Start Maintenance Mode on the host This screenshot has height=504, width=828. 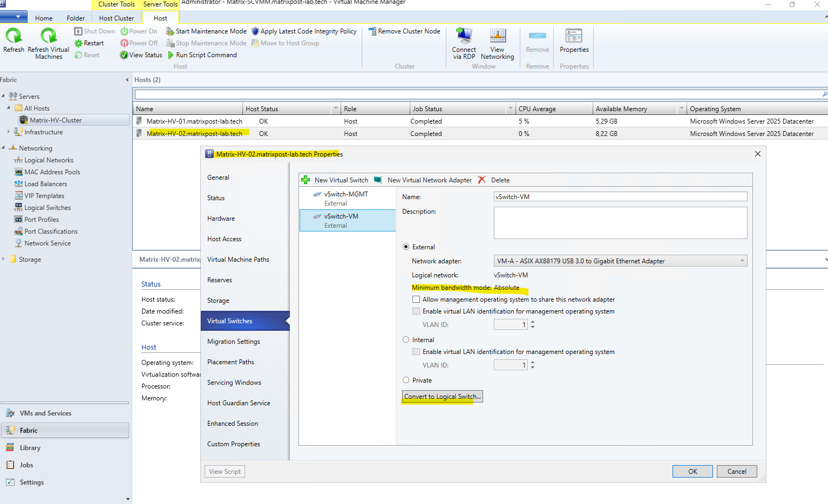pos(206,31)
